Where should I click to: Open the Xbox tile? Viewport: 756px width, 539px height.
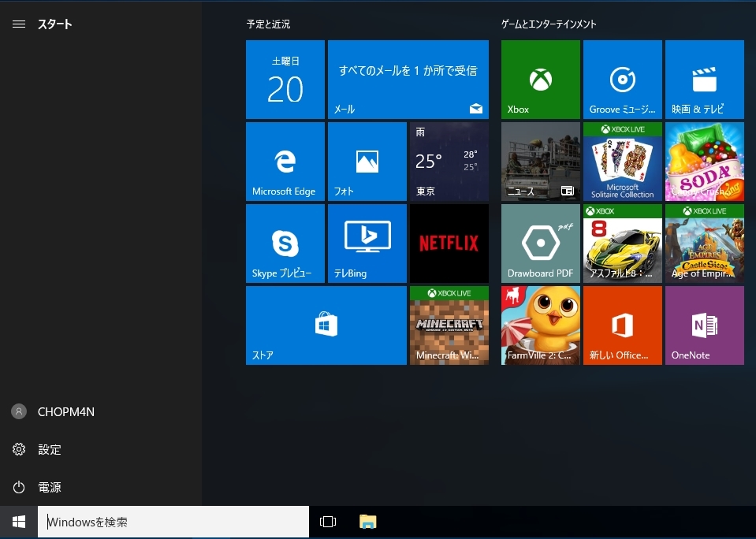(541, 80)
